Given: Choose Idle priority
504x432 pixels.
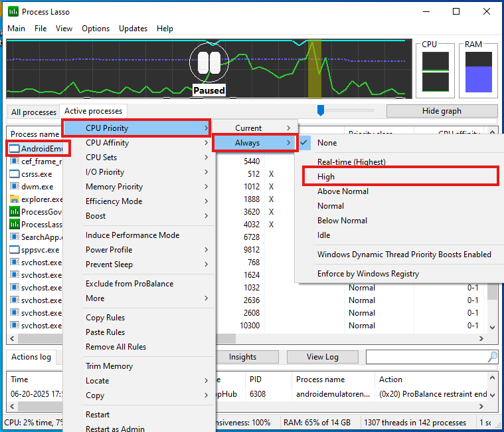Looking at the screenshot, I should (x=399, y=235).
